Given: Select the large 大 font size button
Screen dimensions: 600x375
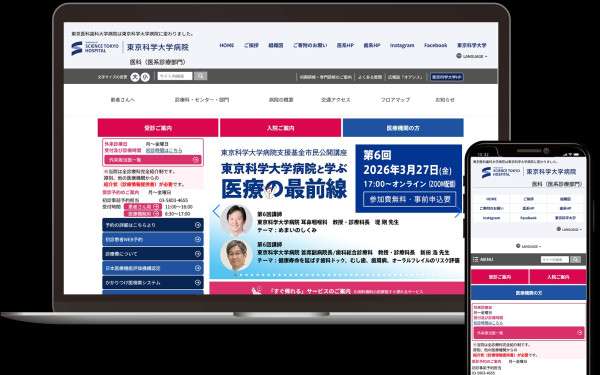Looking at the screenshot, I should (135, 77).
